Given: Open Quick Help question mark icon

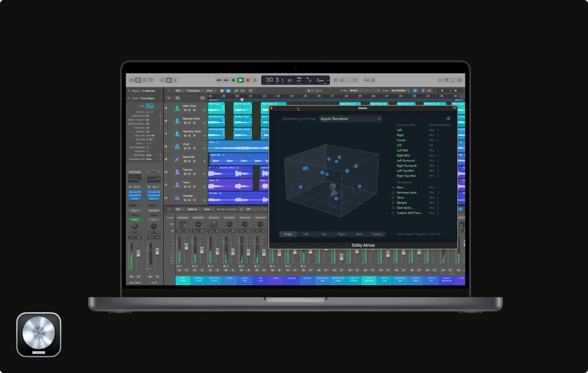Looking at the screenshot, I should [x=145, y=80].
